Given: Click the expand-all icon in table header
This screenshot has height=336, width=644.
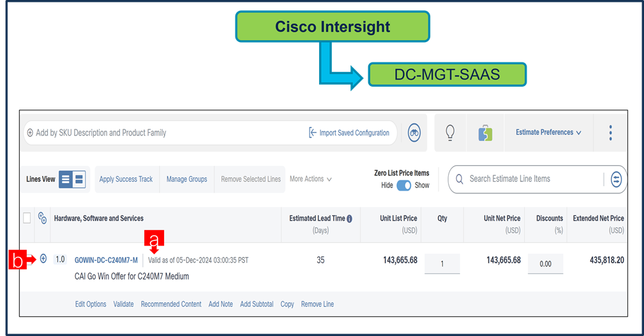Looking at the screenshot, I should tap(42, 217).
